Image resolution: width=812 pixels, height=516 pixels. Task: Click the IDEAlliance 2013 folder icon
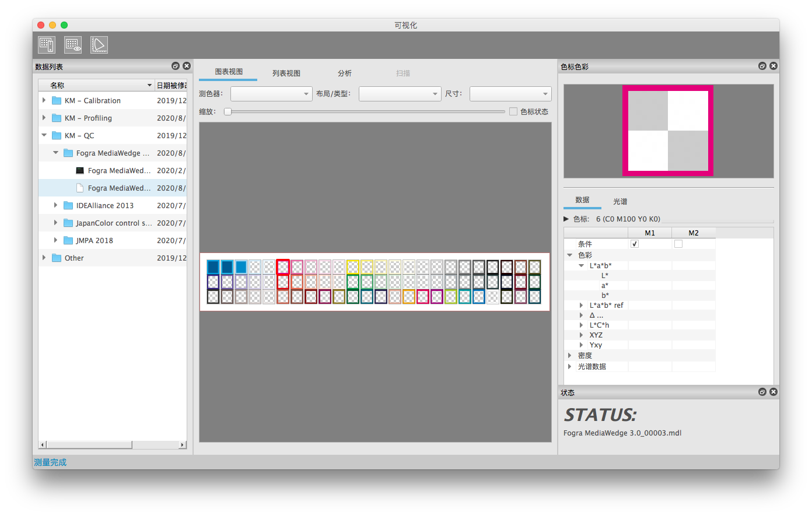point(68,205)
